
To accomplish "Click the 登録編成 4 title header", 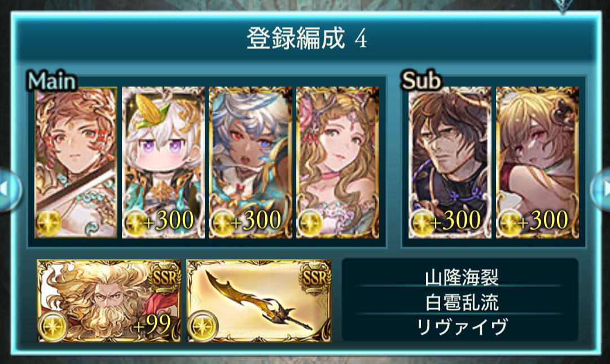I will (x=306, y=38).
